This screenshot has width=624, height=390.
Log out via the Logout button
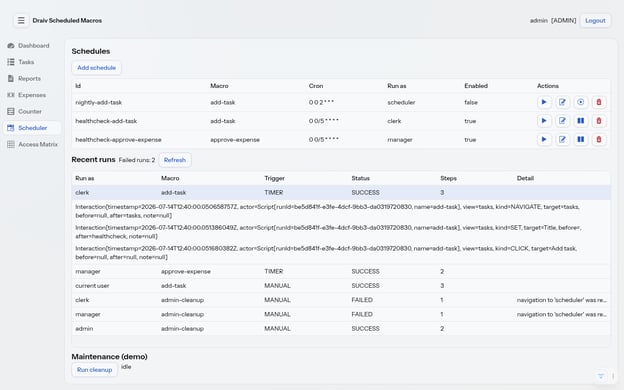tap(595, 20)
